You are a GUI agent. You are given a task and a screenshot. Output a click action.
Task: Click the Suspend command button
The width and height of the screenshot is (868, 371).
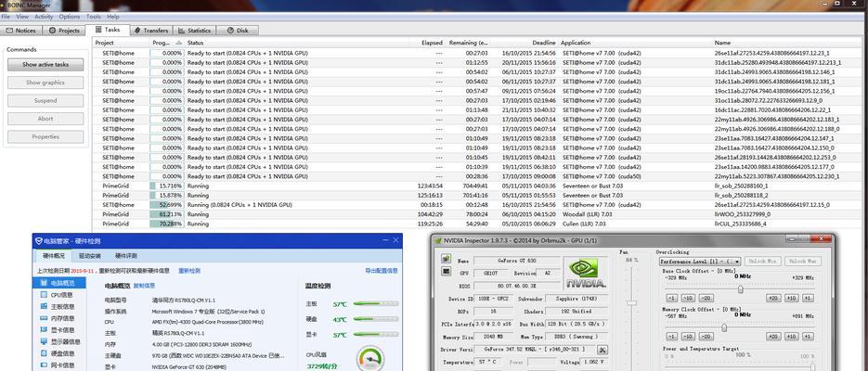click(x=45, y=100)
